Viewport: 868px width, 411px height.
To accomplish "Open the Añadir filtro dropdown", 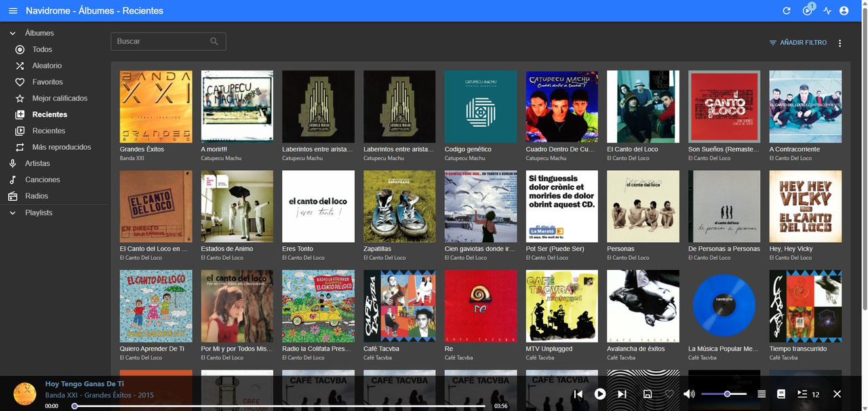I will (798, 43).
